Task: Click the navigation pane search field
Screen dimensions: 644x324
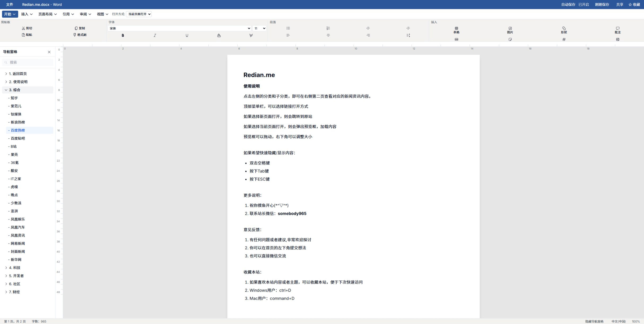Action: (28, 62)
